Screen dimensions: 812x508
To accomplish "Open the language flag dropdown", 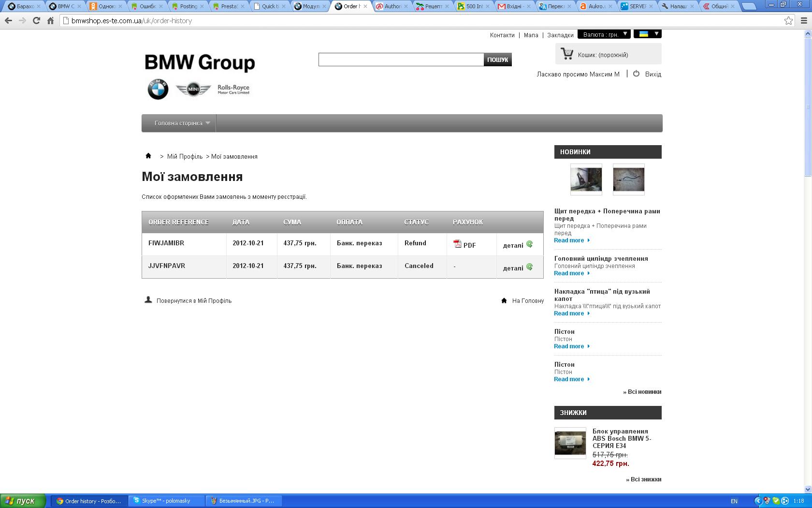I will pyautogui.click(x=648, y=34).
